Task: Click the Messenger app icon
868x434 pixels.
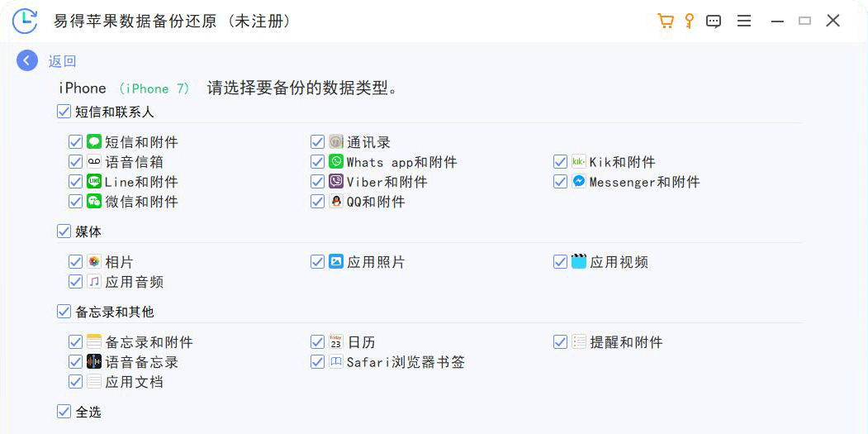Action: click(x=578, y=181)
